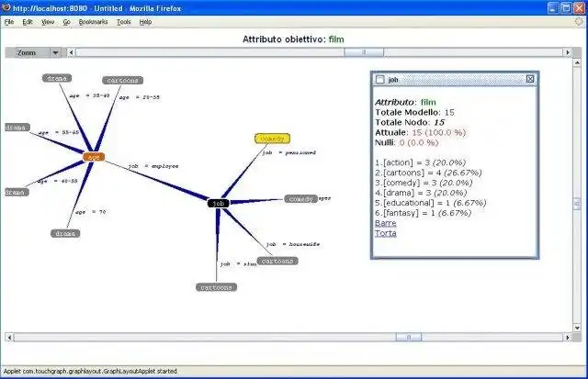588x379 pixels.
Task: Click the Zoom combo box label
Action: click(28, 53)
